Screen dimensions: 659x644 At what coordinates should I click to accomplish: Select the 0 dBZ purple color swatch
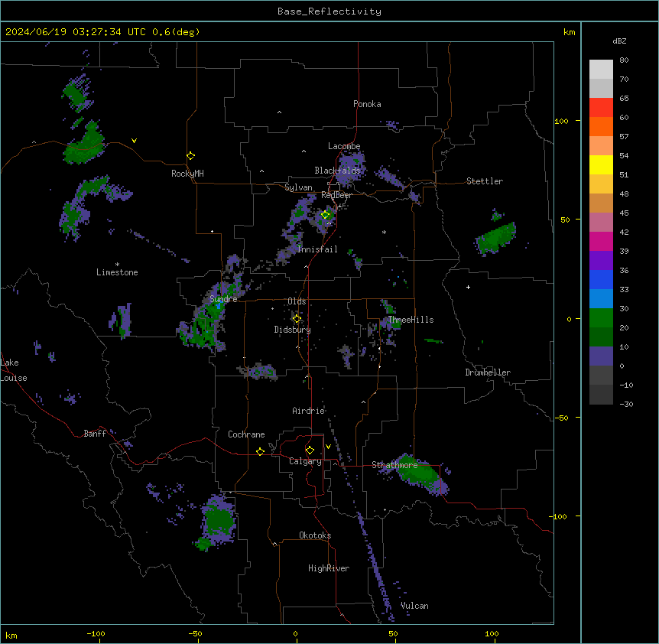(601, 356)
